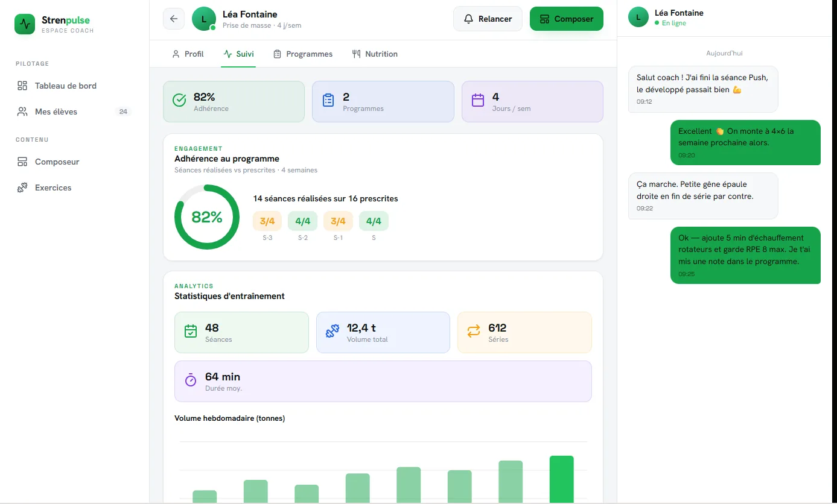Open Mes élèves in the sidebar

[74, 112]
